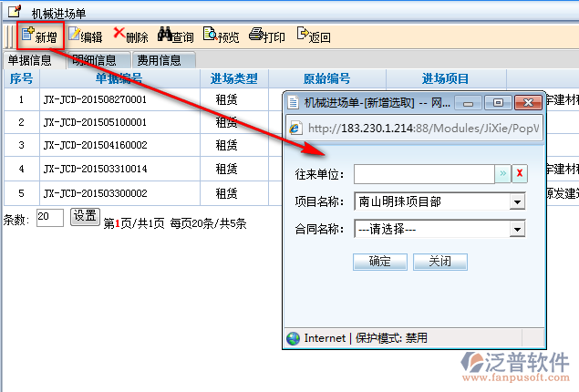The height and width of the screenshot is (392, 579).
Task: Click the 关闭 button in the dialog
Action: point(440,262)
